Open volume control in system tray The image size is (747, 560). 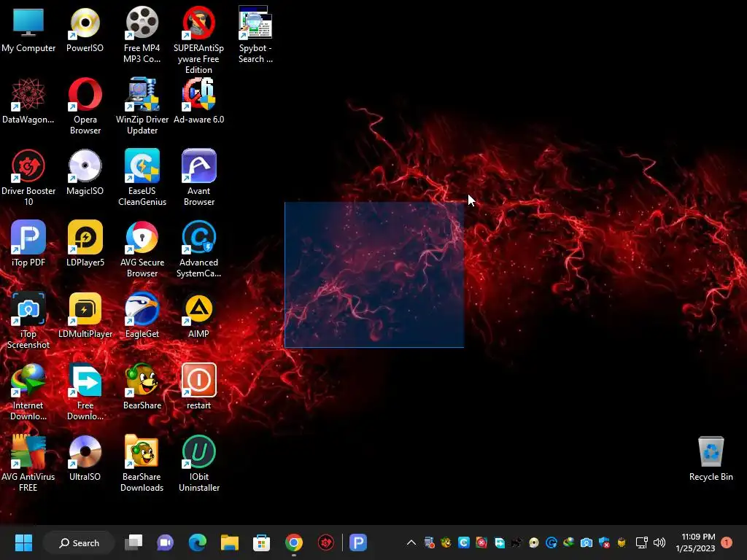[x=659, y=542]
